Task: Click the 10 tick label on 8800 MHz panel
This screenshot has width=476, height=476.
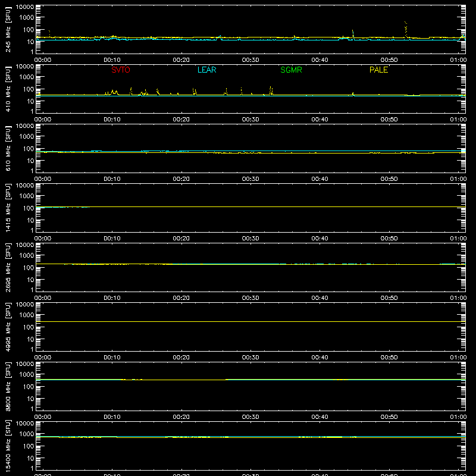Action: click(x=30, y=399)
